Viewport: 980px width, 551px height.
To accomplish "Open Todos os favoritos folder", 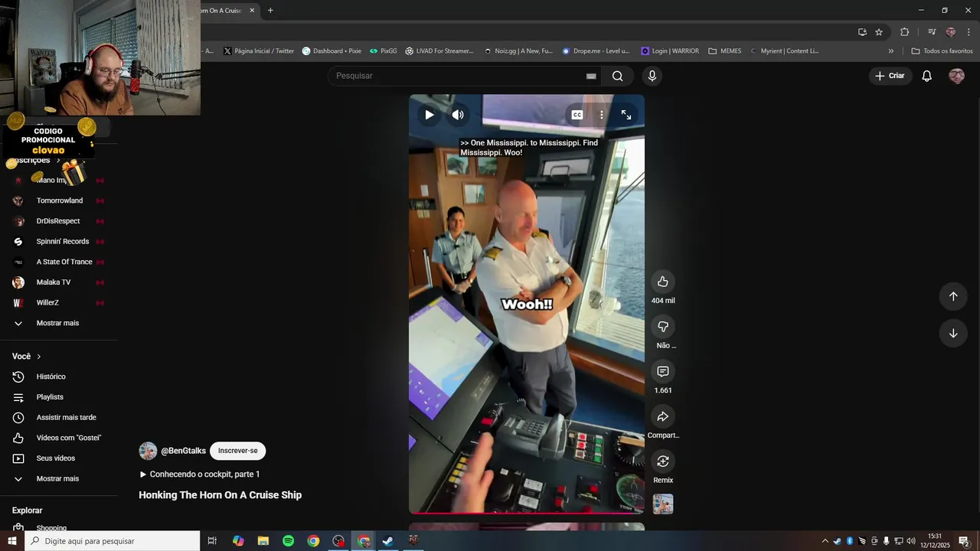I will (942, 51).
